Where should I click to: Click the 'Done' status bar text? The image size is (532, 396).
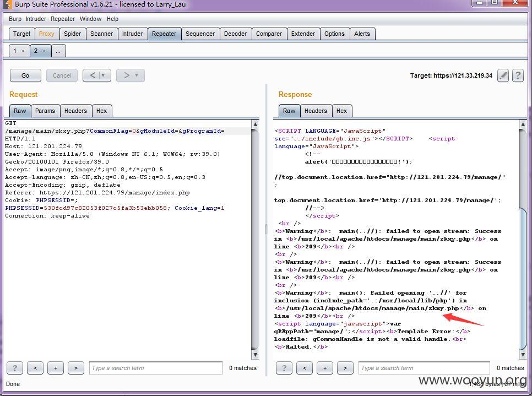[13, 384]
